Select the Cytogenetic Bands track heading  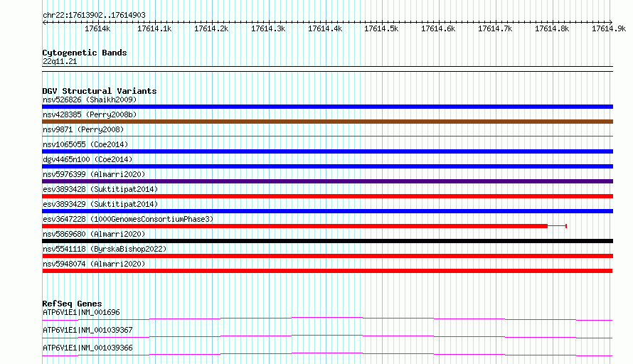(85, 53)
